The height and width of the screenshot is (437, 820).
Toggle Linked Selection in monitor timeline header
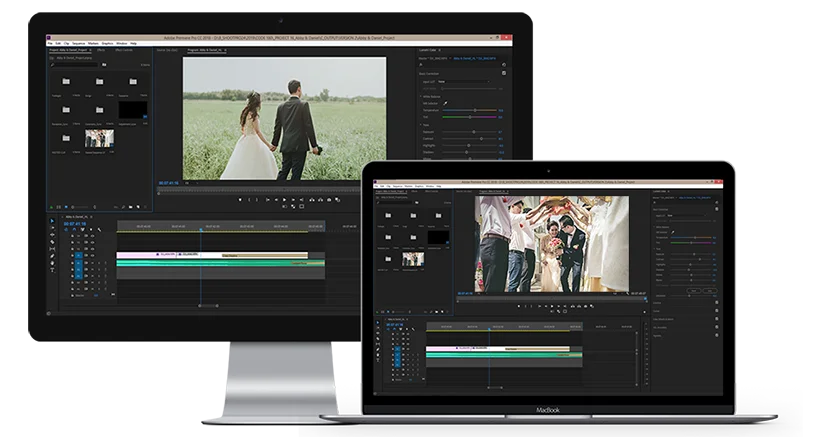pyautogui.click(x=83, y=229)
